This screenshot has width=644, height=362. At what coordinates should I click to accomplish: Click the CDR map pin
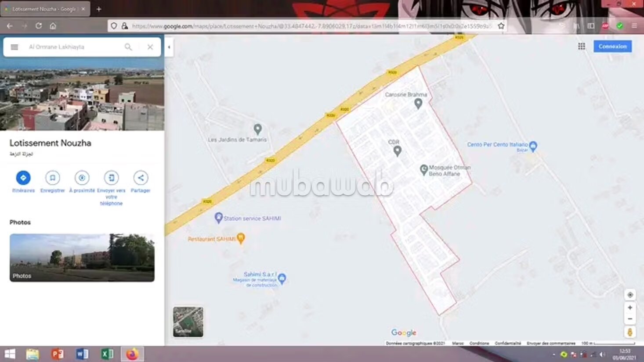(398, 151)
